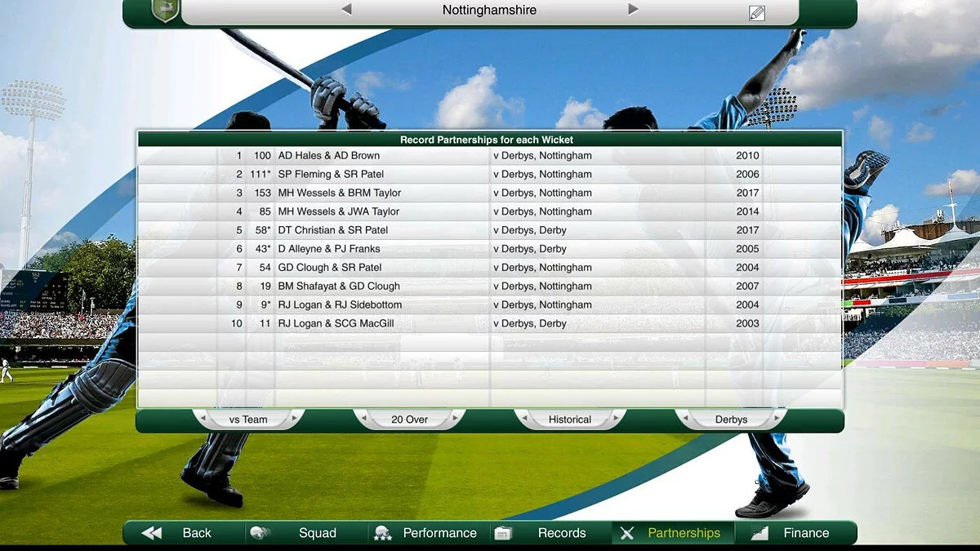Select the MH Wessels & BRM Taylor row
Screen dimensions: 980x551
click(x=489, y=193)
